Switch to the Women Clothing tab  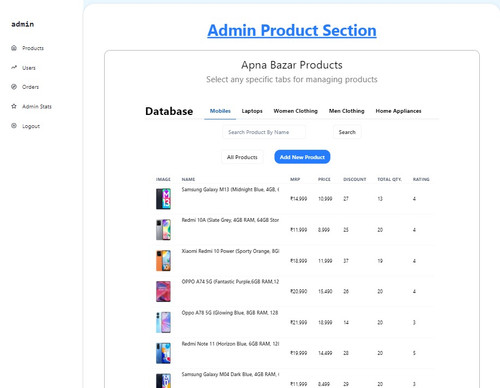[x=295, y=111]
